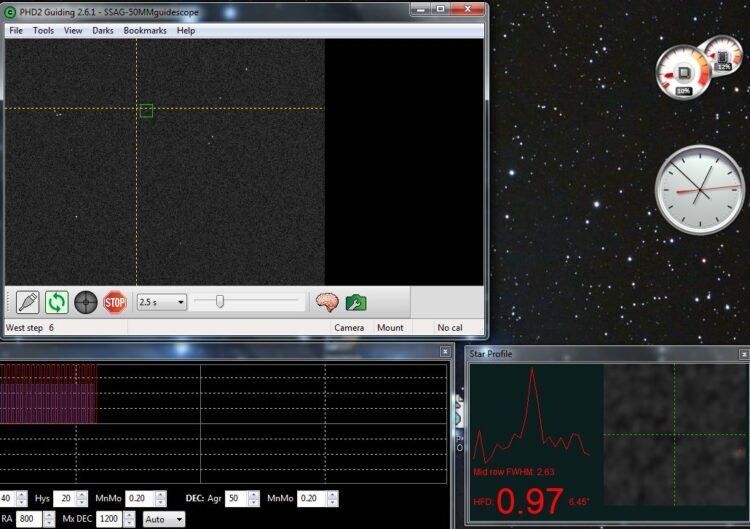Click the Mount status bar indicator
The image size is (750, 529).
[x=390, y=328]
